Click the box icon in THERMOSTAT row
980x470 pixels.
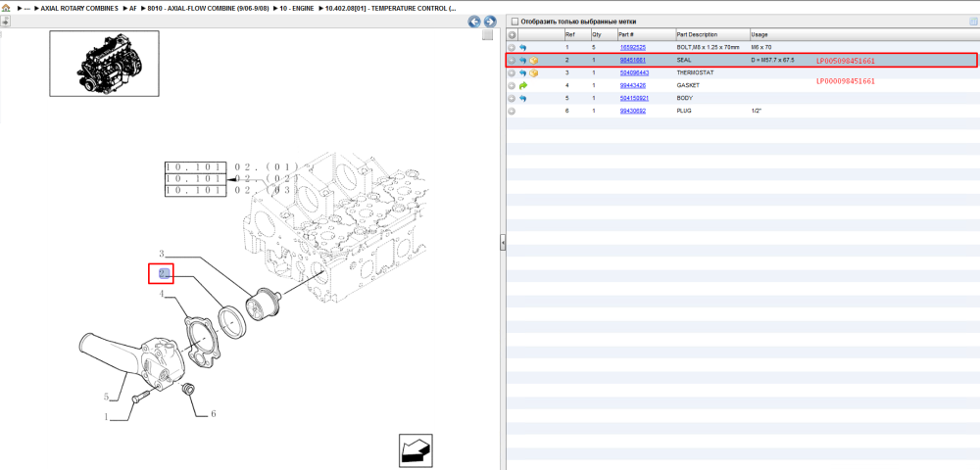[534, 73]
